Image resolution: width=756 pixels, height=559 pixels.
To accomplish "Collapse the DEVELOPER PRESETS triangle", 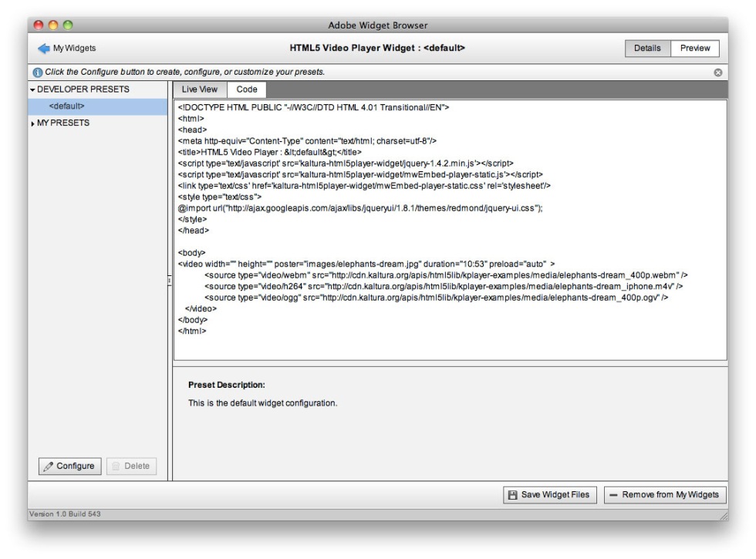I will pyautogui.click(x=32, y=89).
